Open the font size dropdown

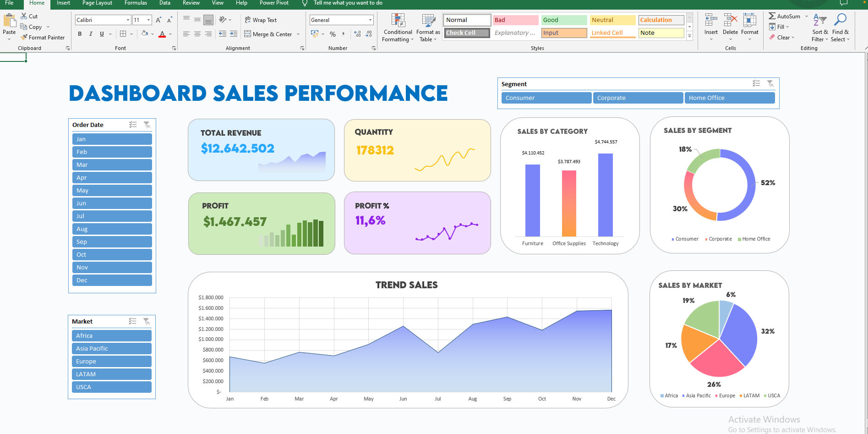[x=149, y=20]
